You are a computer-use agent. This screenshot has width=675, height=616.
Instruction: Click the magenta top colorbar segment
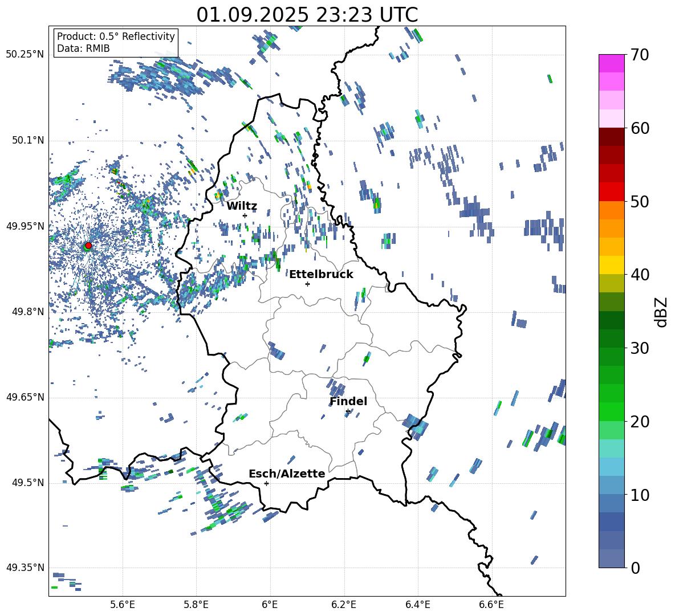click(x=611, y=64)
